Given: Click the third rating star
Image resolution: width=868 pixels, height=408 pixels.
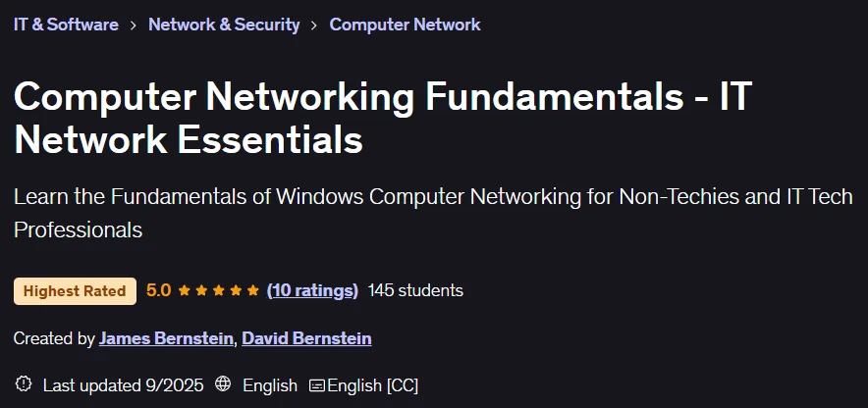Looking at the screenshot, I should (219, 290).
